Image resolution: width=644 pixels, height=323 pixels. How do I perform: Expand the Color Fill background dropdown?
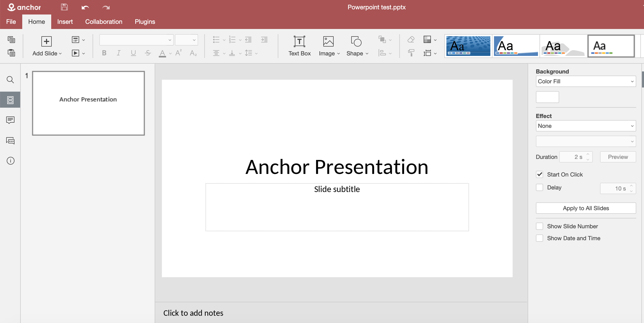tap(586, 81)
